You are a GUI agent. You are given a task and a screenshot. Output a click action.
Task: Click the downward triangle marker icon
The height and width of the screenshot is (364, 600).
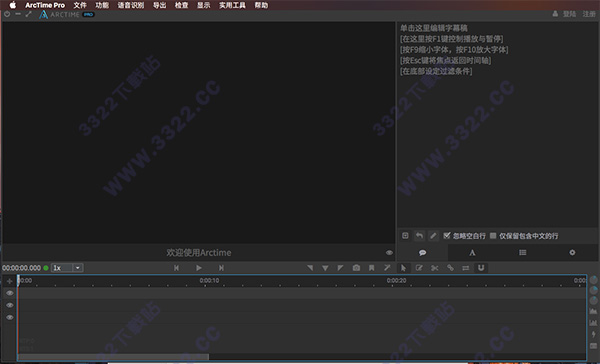coord(325,268)
